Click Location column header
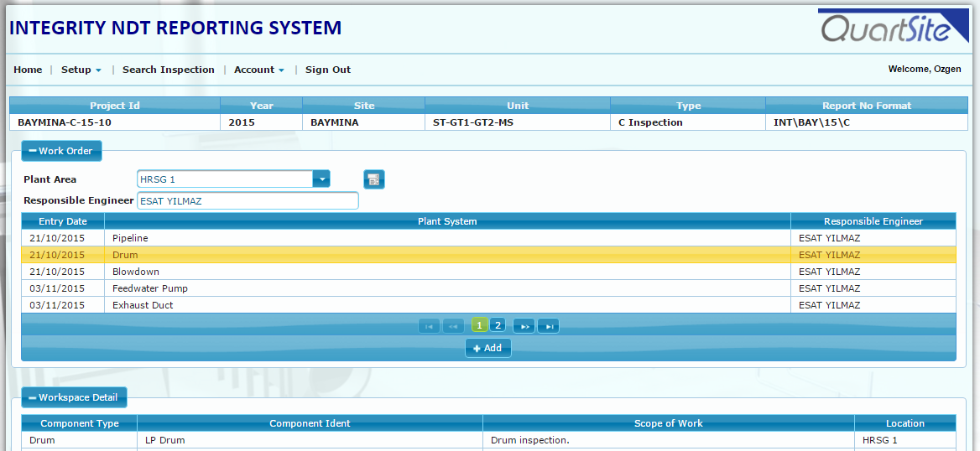Screen dimensions: 980x451 pyautogui.click(x=905, y=423)
